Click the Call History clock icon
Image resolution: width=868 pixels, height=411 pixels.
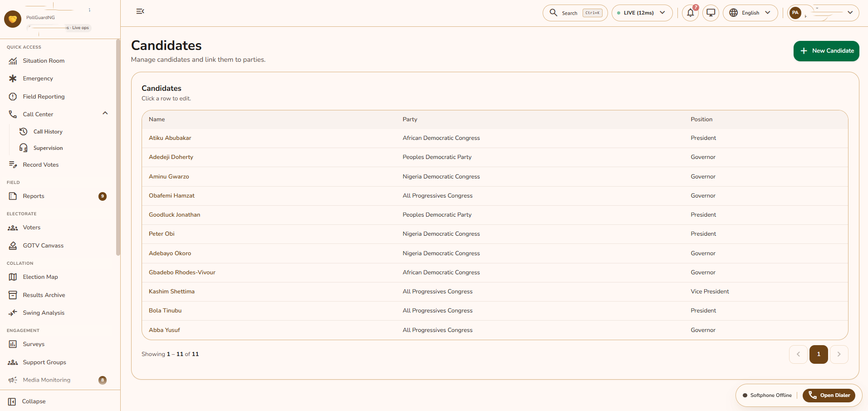pos(24,132)
